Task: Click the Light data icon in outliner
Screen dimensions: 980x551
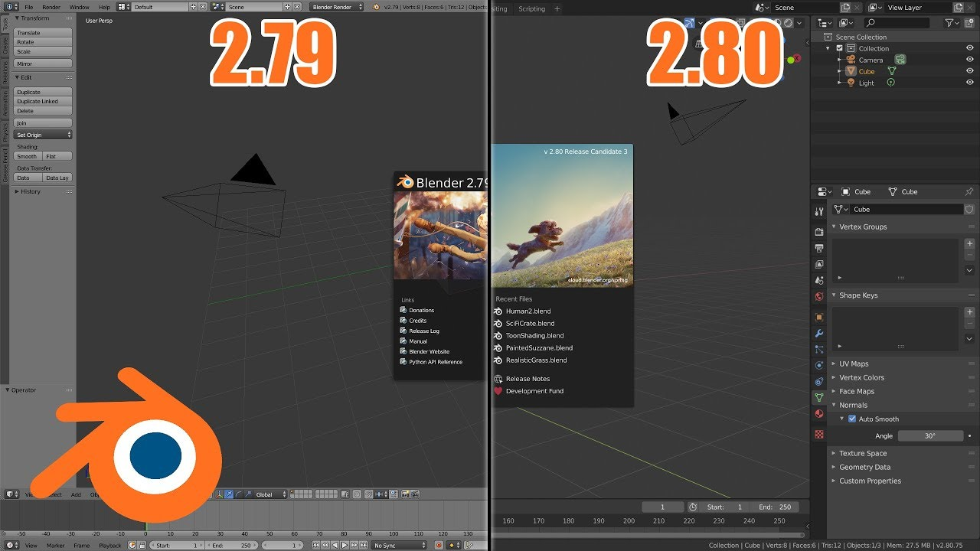Action: (x=890, y=83)
